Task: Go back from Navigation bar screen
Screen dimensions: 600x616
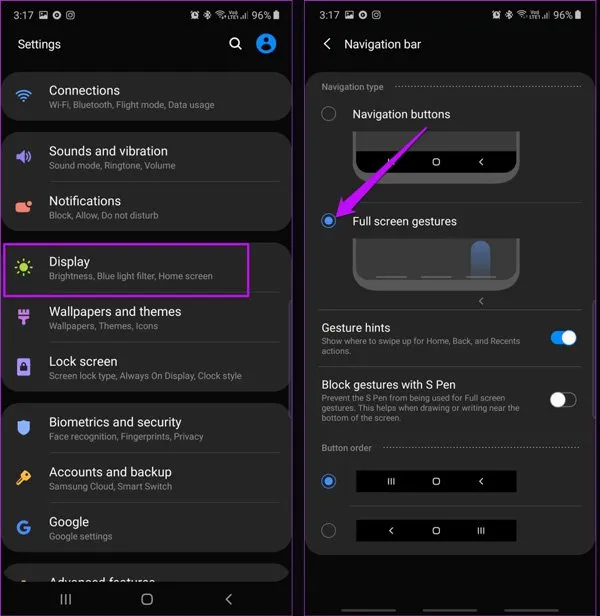Action: tap(327, 44)
